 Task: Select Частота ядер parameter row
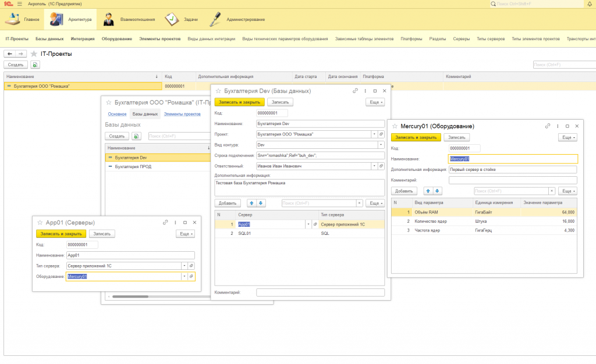coord(484,230)
